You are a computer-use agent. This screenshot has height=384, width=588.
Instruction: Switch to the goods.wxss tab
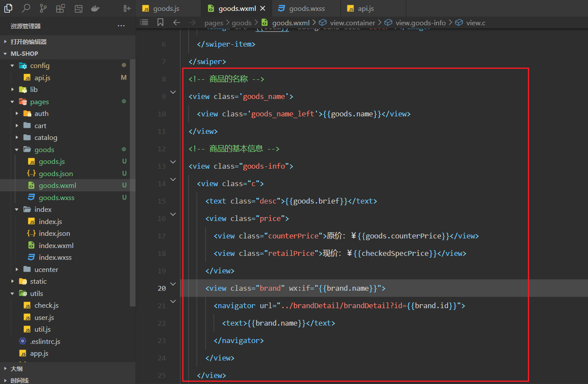[305, 9]
